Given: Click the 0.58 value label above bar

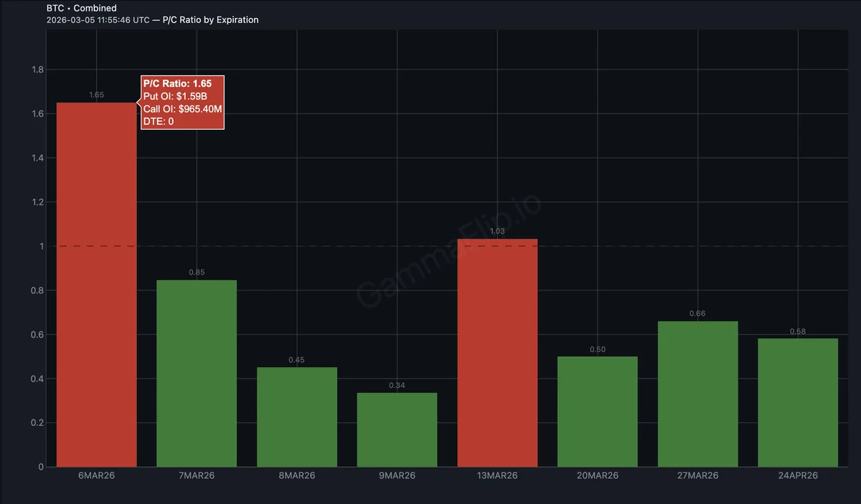Looking at the screenshot, I should (x=798, y=331).
